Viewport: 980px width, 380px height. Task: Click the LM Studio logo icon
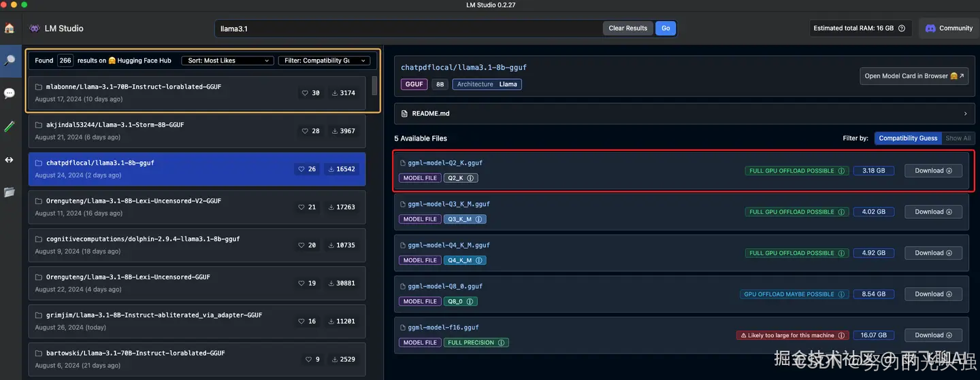click(34, 29)
